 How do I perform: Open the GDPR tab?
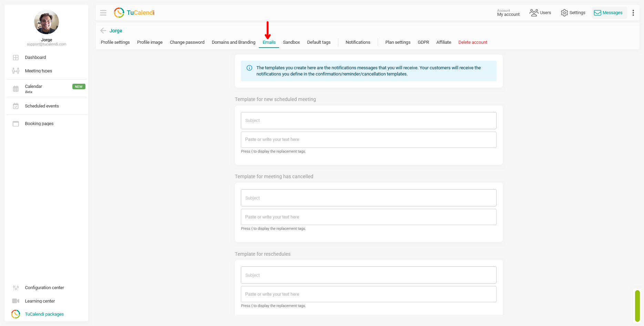pos(423,42)
